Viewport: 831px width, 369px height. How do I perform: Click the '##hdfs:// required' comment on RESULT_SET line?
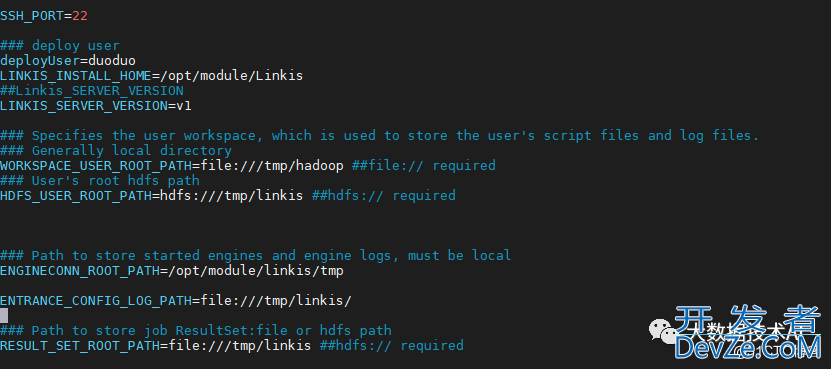click(x=392, y=346)
